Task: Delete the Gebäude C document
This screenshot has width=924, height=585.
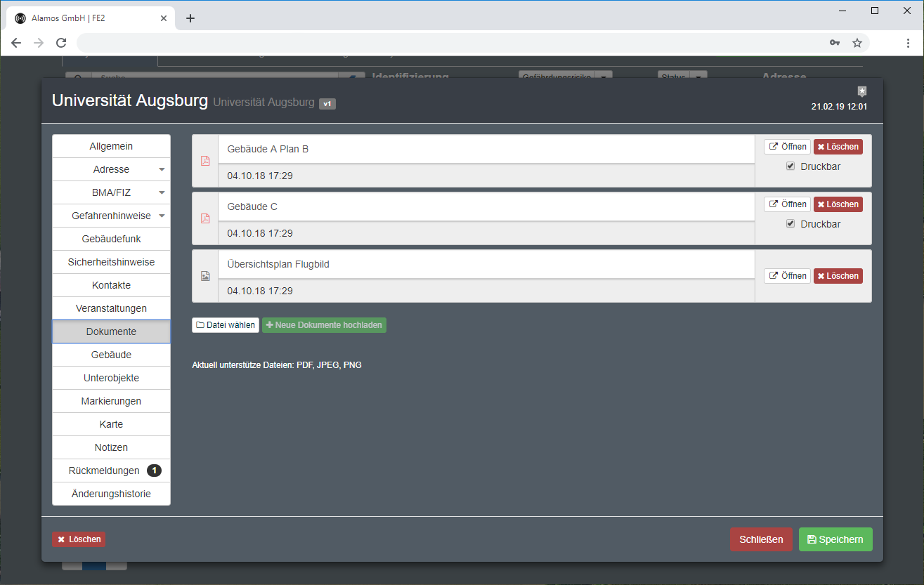Action: (x=838, y=204)
